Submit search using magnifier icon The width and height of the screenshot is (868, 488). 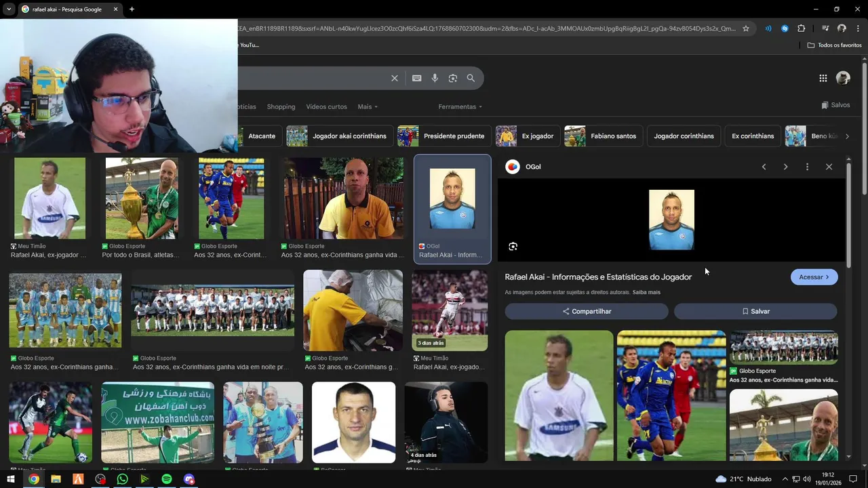click(471, 78)
